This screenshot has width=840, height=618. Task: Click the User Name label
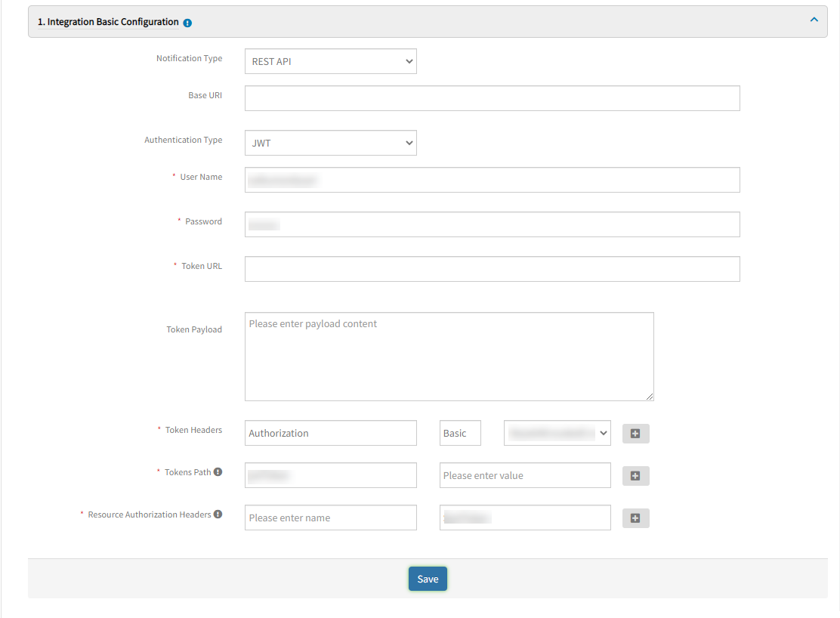pyautogui.click(x=201, y=177)
